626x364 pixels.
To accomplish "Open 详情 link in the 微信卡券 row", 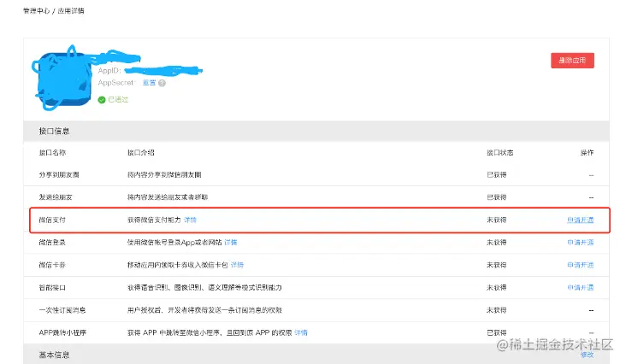I will click(x=237, y=265).
